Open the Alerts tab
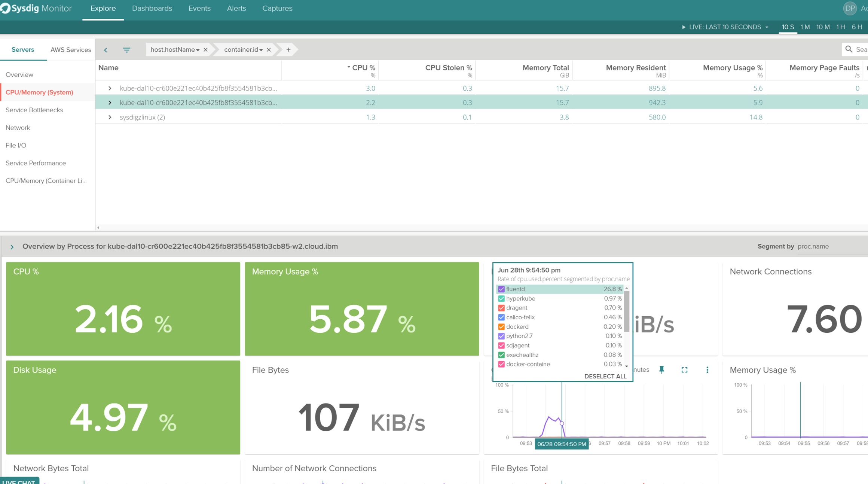Viewport: 868px width, 484px height. (236, 8)
